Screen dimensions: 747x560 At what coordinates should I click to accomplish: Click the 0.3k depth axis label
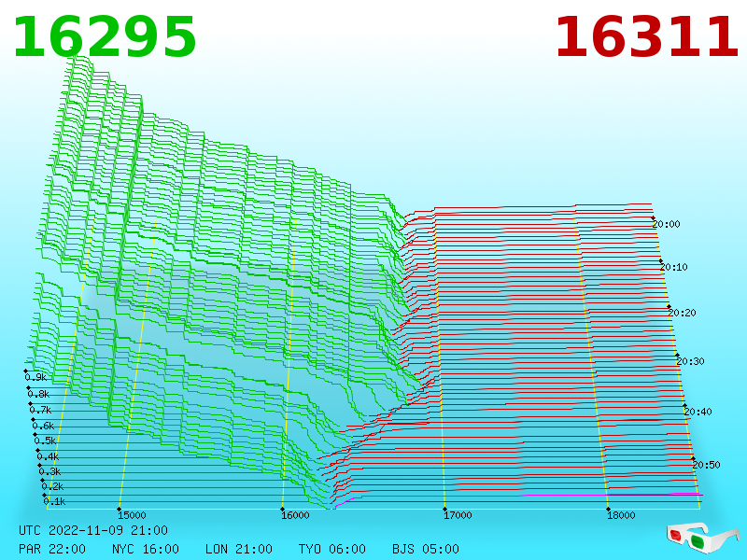click(50, 471)
